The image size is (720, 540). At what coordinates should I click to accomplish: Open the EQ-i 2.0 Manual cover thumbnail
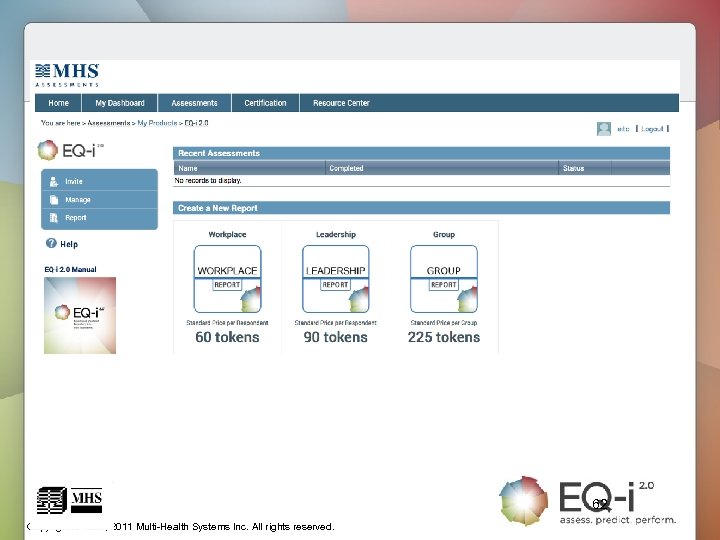click(x=80, y=315)
